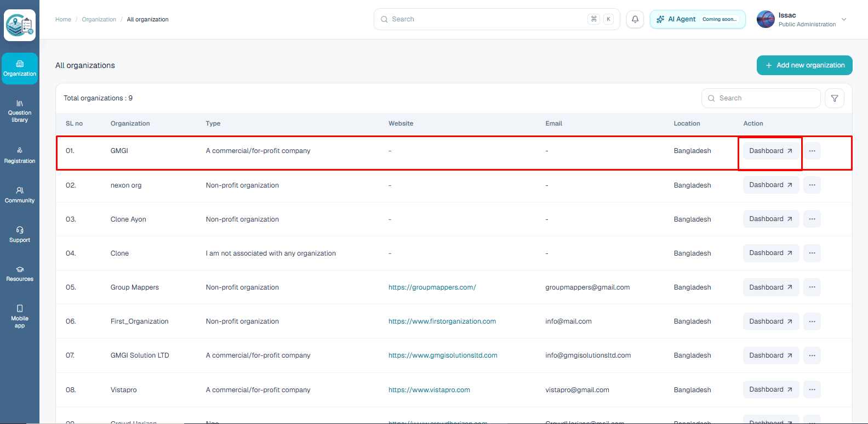This screenshot has width=868, height=424.
Task: Open Dashboard for Vistapro
Action: coord(771,389)
